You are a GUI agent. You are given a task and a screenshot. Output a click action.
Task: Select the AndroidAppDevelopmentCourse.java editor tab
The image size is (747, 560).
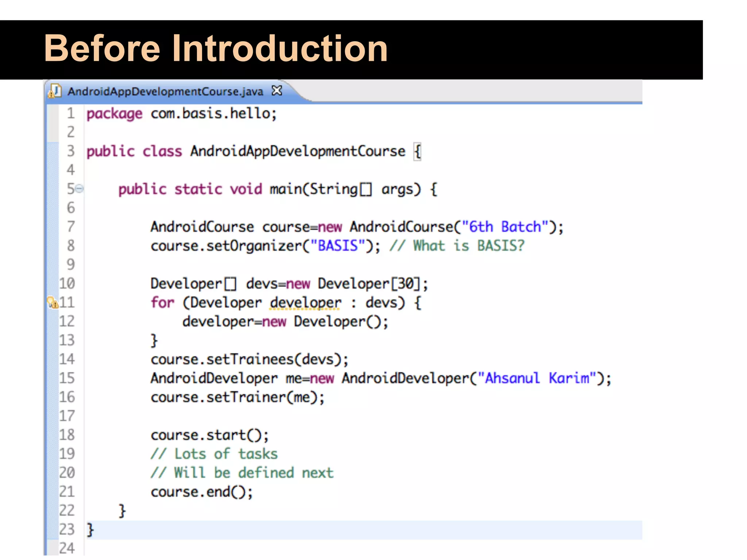[165, 92]
